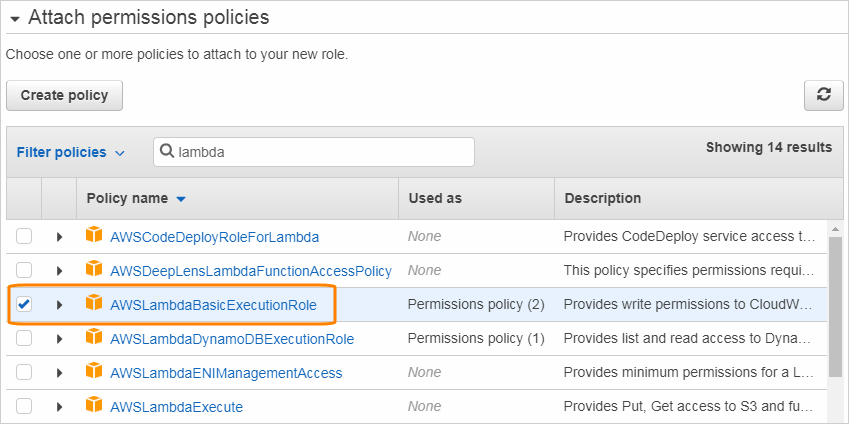Click the policy icon next to AWSLambdaBasicExecutionRole
Screen dimensions: 849x424
pyautogui.click(x=94, y=304)
